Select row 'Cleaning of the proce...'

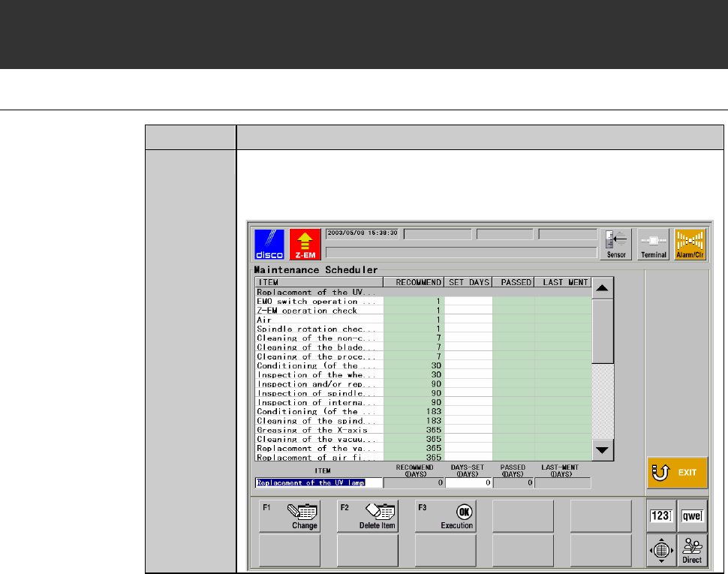pyautogui.click(x=423, y=356)
